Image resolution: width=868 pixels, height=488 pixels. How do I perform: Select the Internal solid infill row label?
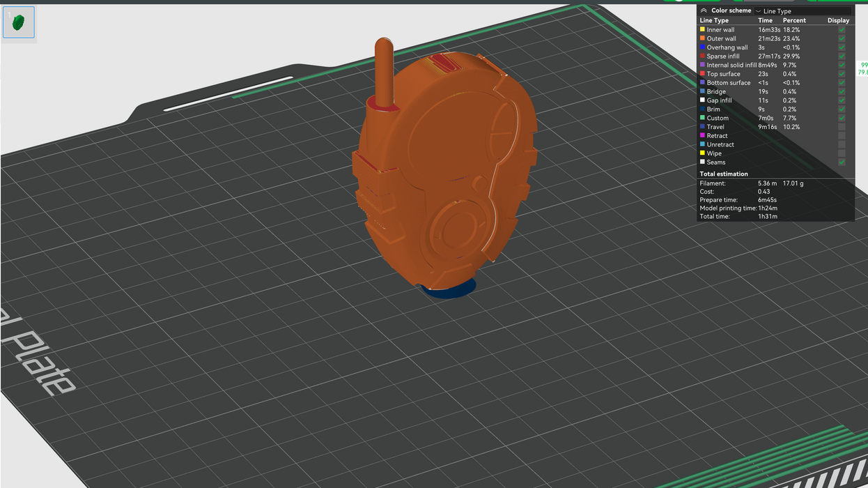coord(731,66)
